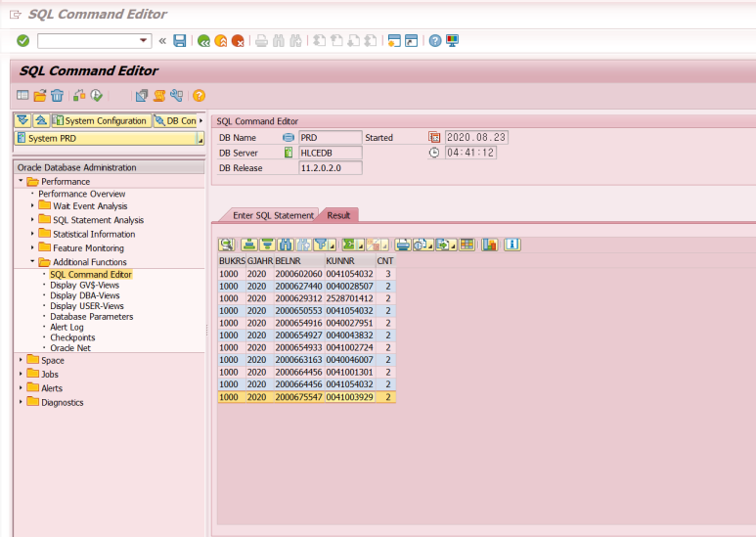Click the blue Information icon in the result toolbar
Image resolution: width=756 pixels, height=537 pixels.
point(511,245)
